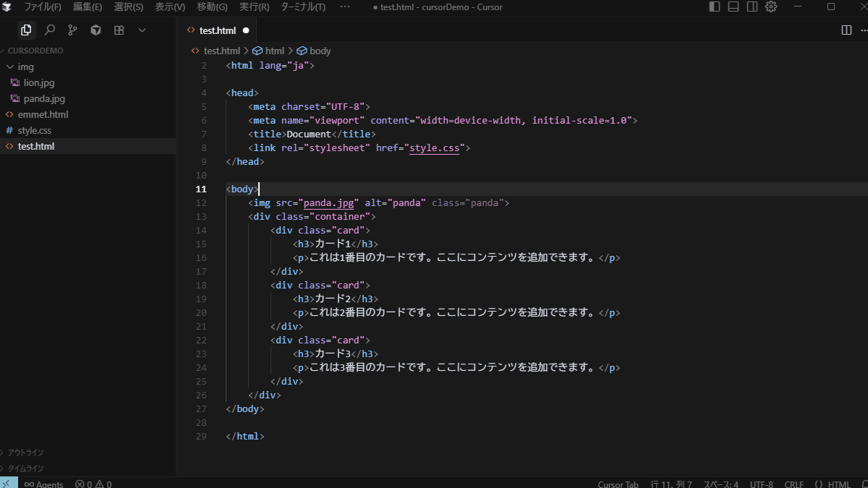Follow the style.css link in code
The height and width of the screenshot is (488, 868).
(x=434, y=148)
